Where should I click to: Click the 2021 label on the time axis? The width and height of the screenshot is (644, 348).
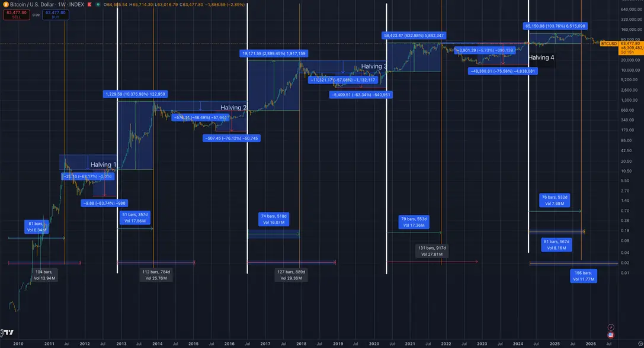[409, 344]
